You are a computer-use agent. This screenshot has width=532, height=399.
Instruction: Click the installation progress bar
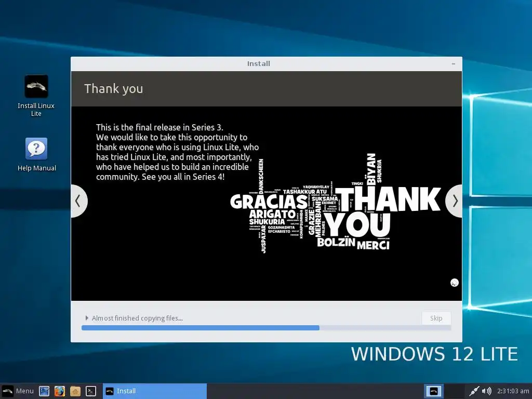266,328
